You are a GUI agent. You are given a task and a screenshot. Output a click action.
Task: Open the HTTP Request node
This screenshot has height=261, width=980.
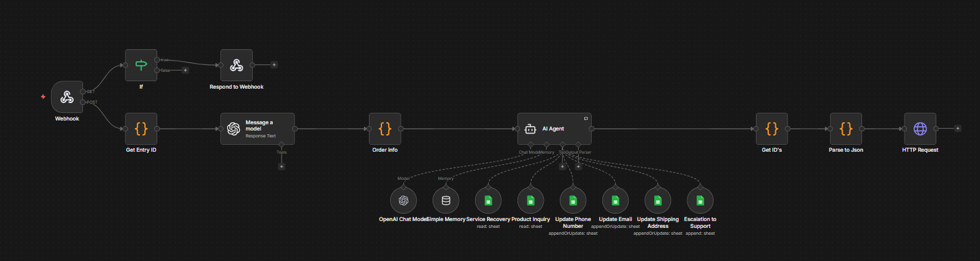tap(920, 129)
